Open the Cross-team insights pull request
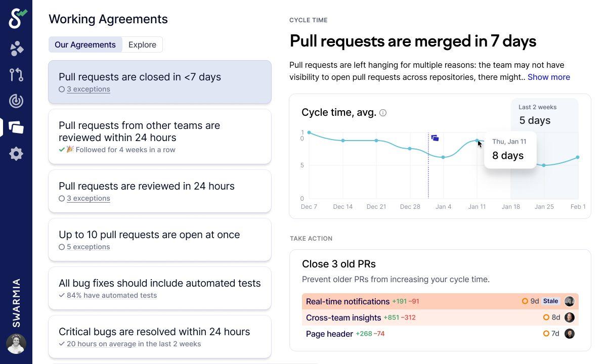 (343, 317)
